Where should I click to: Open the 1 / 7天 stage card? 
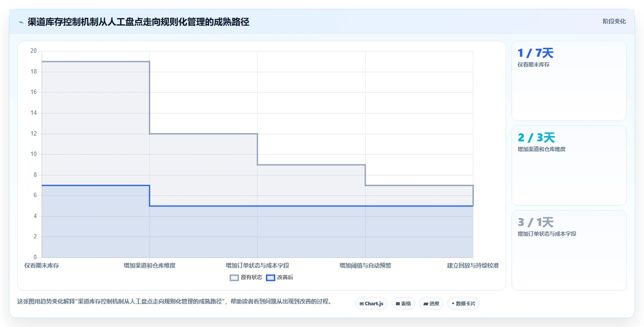(569, 81)
